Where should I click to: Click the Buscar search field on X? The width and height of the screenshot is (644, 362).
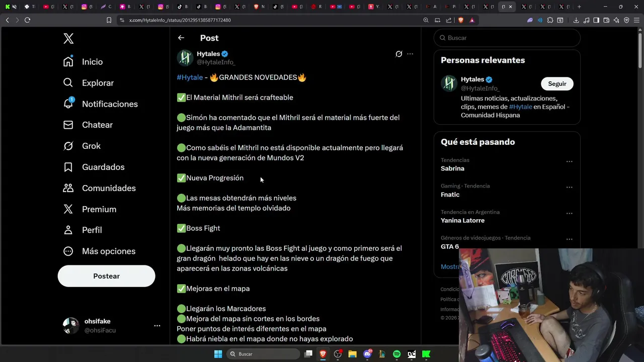[507, 38]
